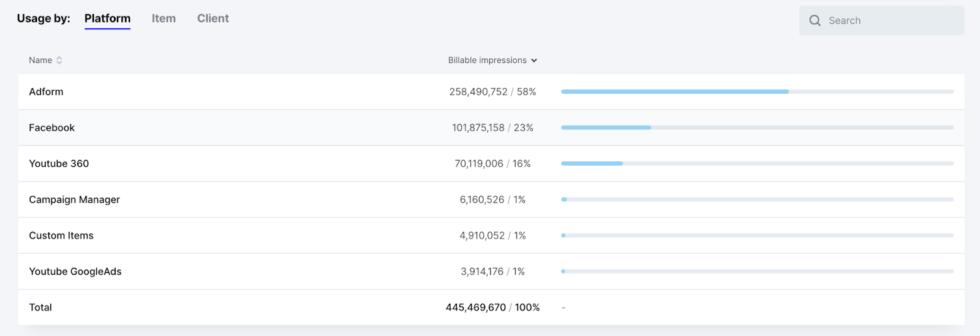This screenshot has width=980, height=336.
Task: Click the 70,119,006 / 16% value
Action: pyautogui.click(x=492, y=164)
